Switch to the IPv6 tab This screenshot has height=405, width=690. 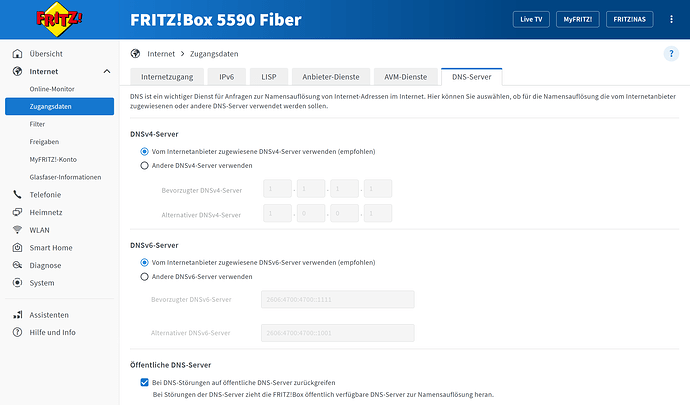tap(227, 77)
